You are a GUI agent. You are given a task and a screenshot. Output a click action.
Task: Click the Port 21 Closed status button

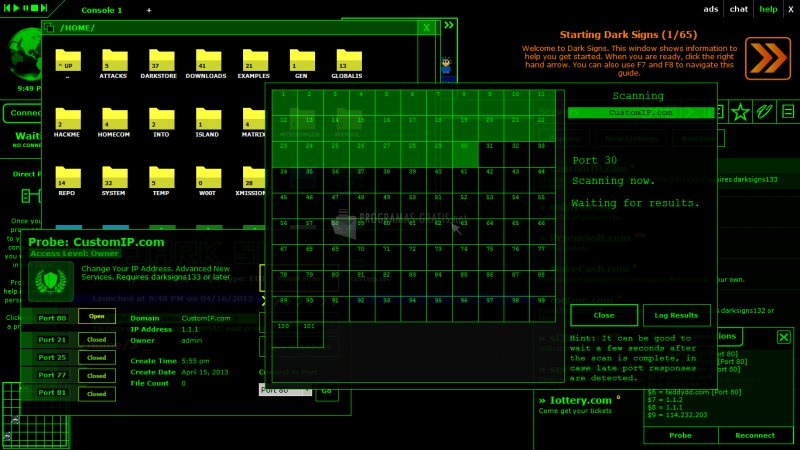click(x=96, y=340)
